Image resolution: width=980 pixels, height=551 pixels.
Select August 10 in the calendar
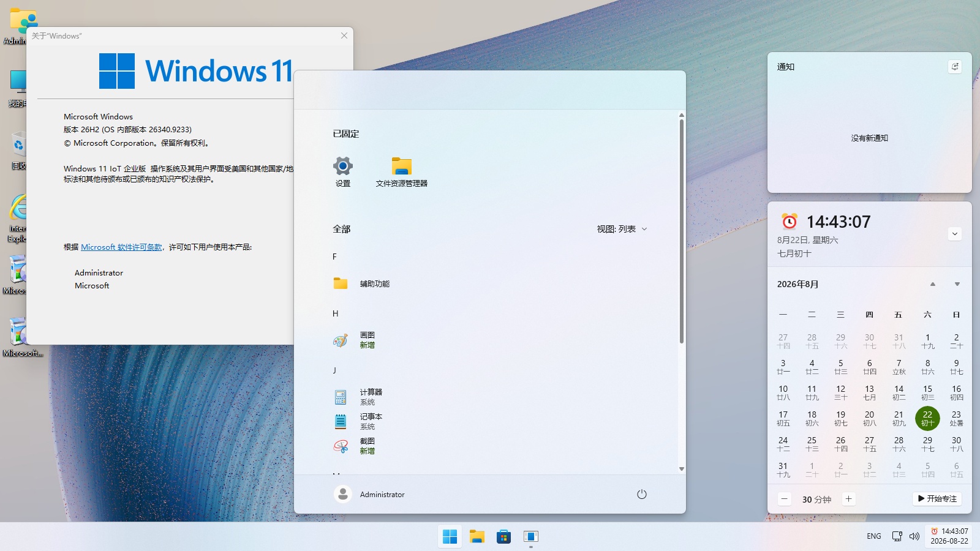point(783,393)
